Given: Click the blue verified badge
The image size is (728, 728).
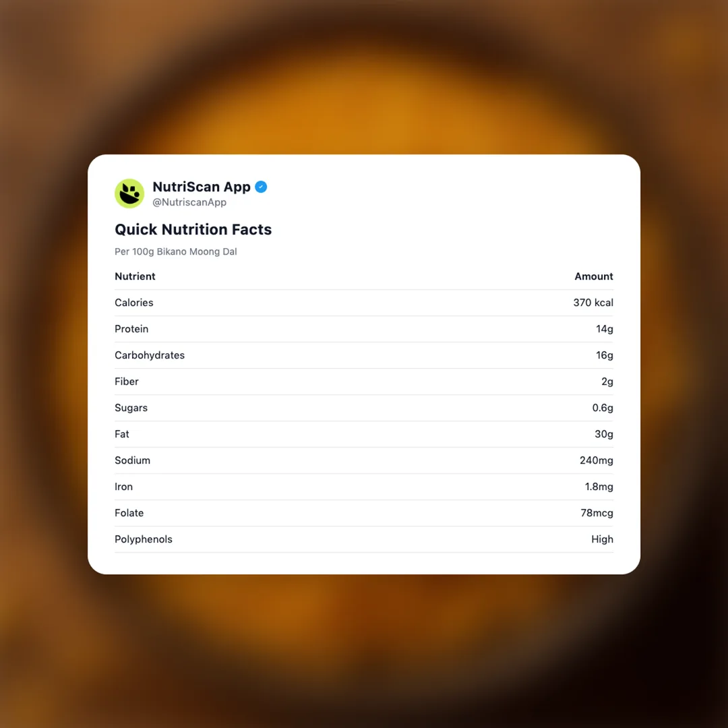Looking at the screenshot, I should pos(261,187).
